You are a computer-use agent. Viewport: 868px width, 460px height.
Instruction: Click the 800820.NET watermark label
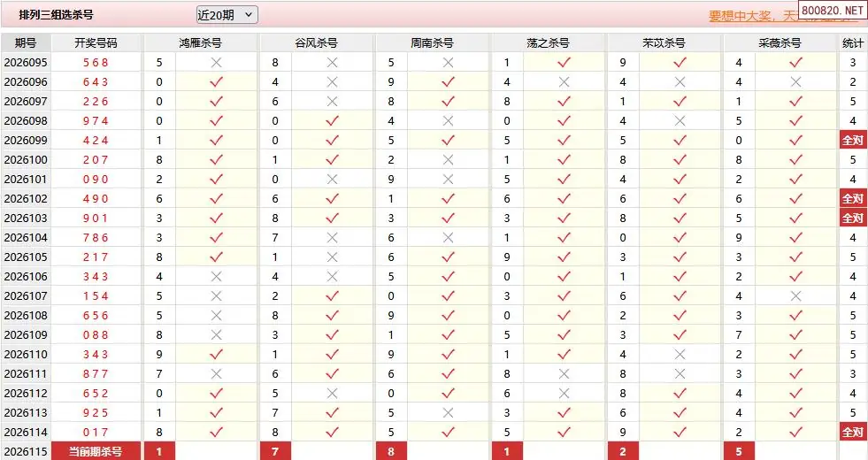832,11
